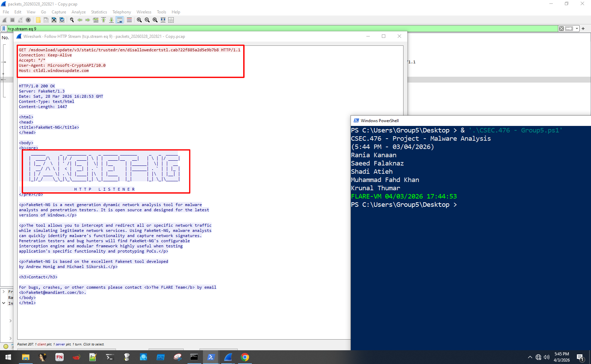Reload the capture file
Image resolution: width=591 pixels, height=364 pixels.
tap(62, 20)
